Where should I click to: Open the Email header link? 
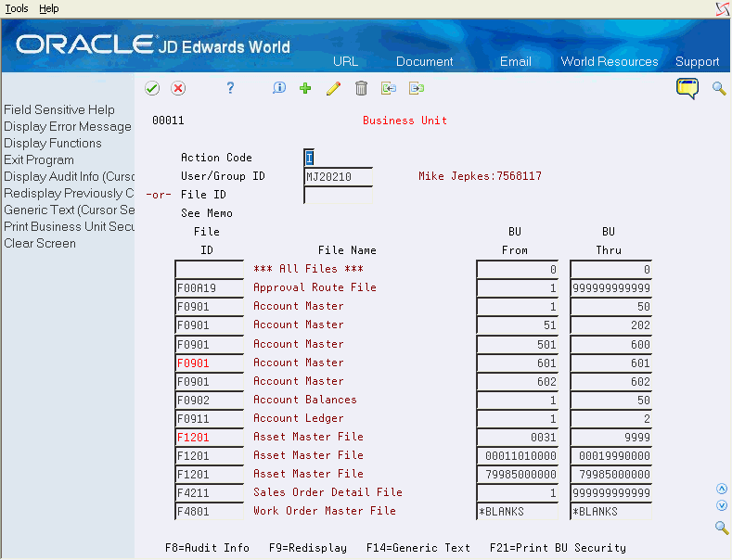point(516,61)
